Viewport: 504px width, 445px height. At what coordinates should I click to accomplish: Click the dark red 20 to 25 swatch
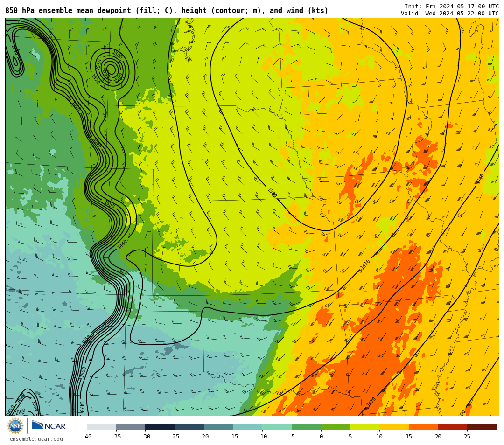tap(453, 427)
